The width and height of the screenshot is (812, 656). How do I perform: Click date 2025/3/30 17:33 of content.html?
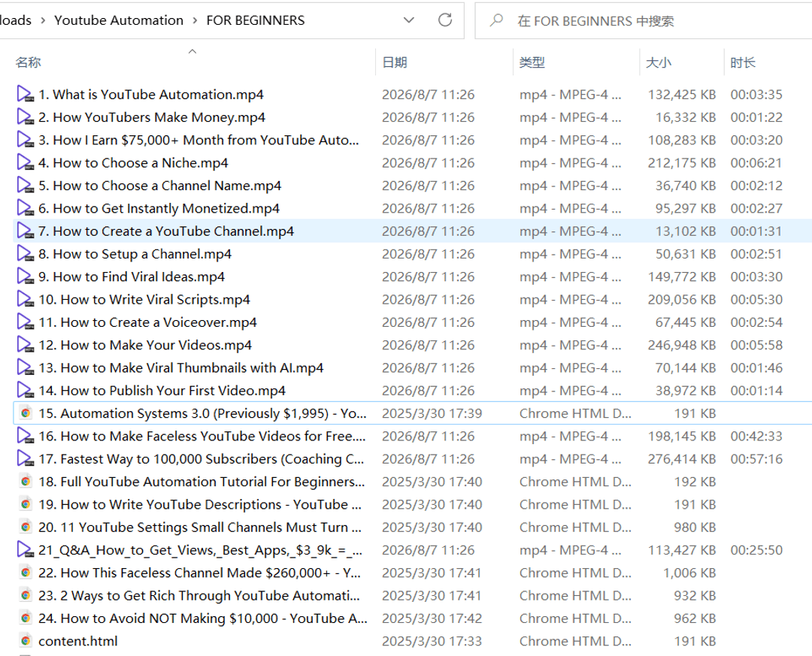432,641
